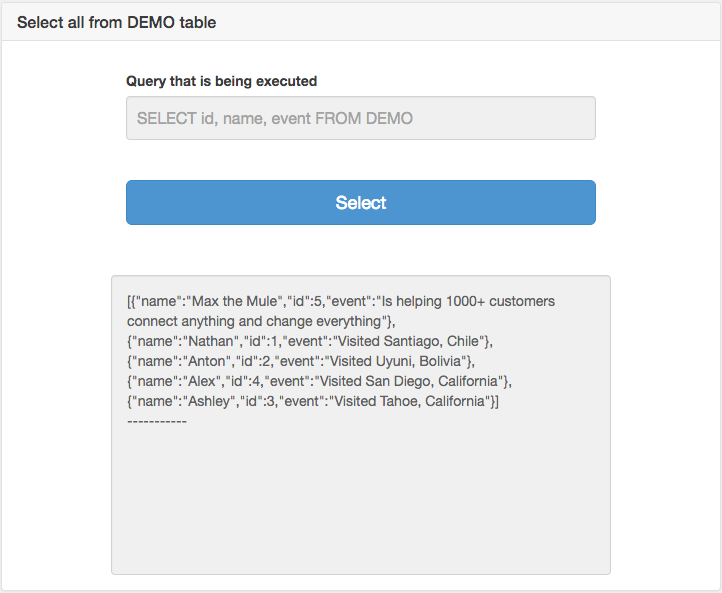This screenshot has height=593, width=722.
Task: Click empty area below the results dashes
Action: coord(360,500)
